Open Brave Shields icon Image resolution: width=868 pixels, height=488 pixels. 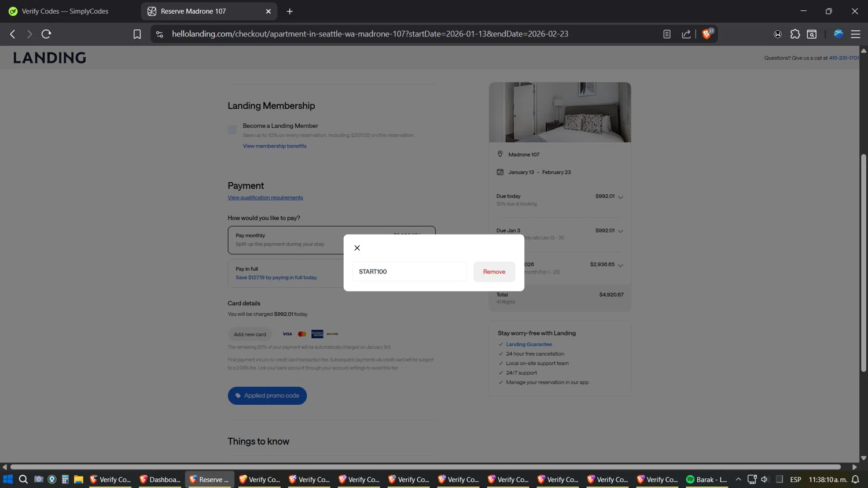[x=707, y=34]
